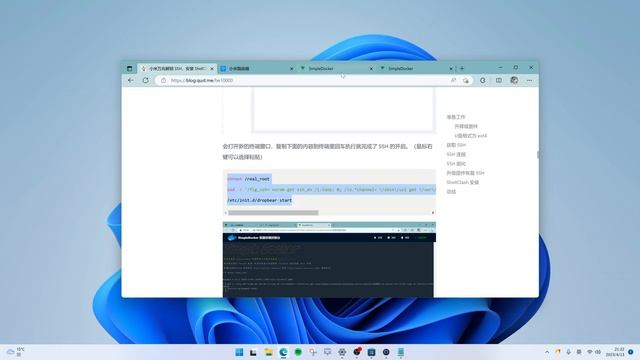640x360 pixels.
Task: Open Settings gear on the taskbar
Action: click(342, 352)
